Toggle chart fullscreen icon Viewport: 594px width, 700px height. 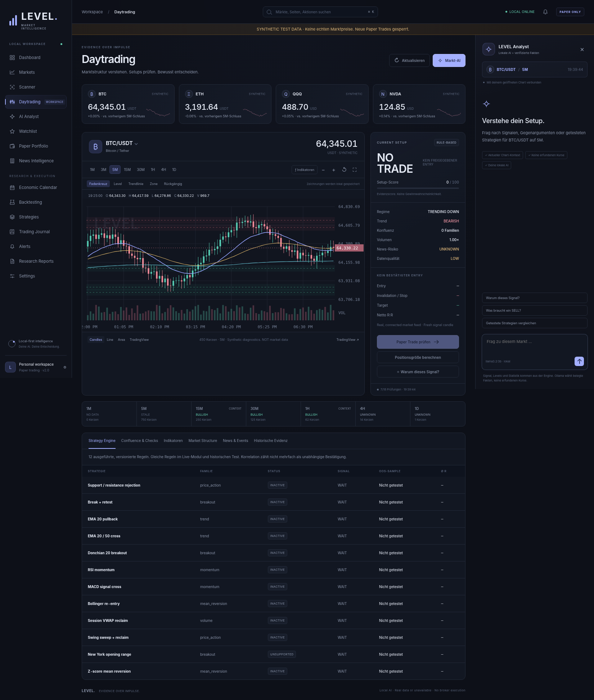355,170
